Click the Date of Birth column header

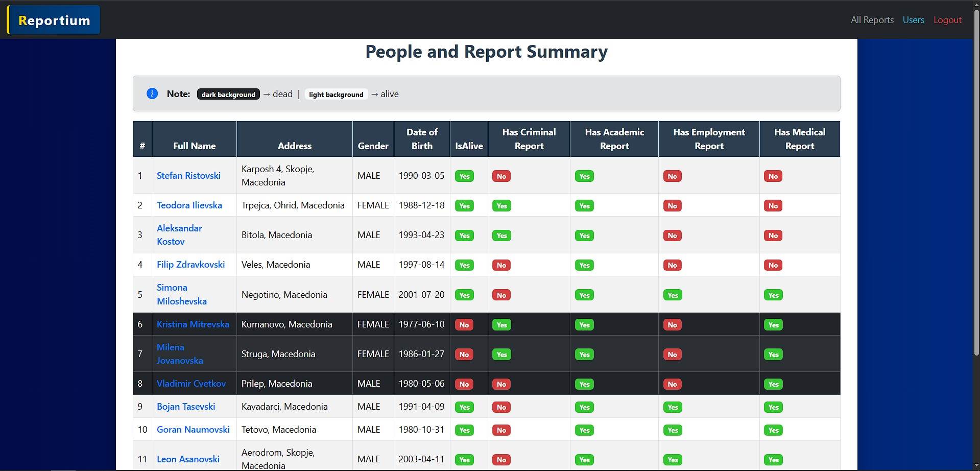pos(422,139)
